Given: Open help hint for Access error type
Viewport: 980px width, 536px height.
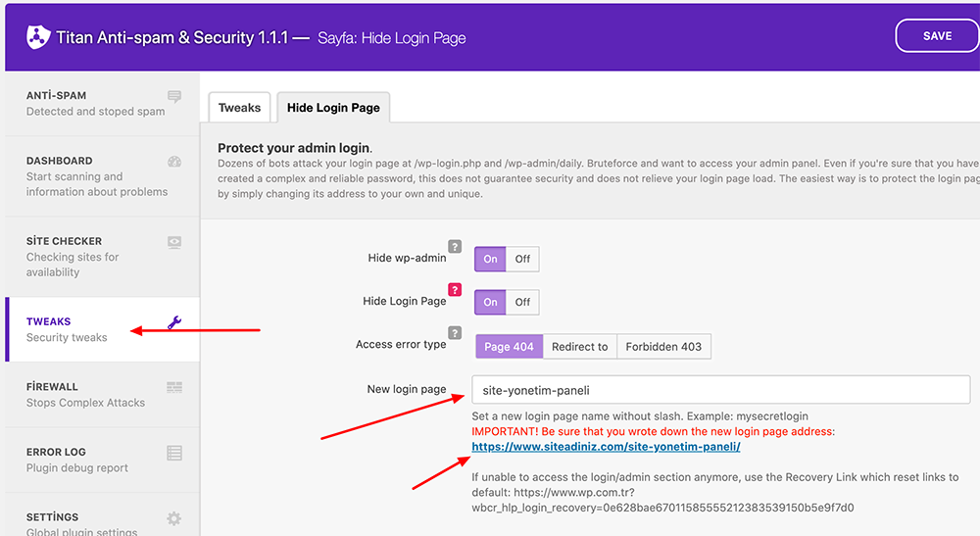Looking at the screenshot, I should click(x=455, y=332).
